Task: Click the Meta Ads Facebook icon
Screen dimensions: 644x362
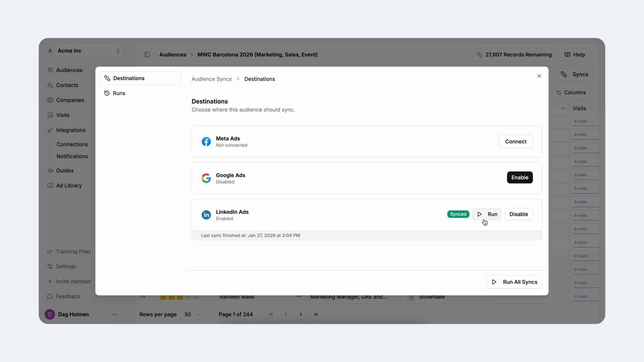Action: click(206, 141)
